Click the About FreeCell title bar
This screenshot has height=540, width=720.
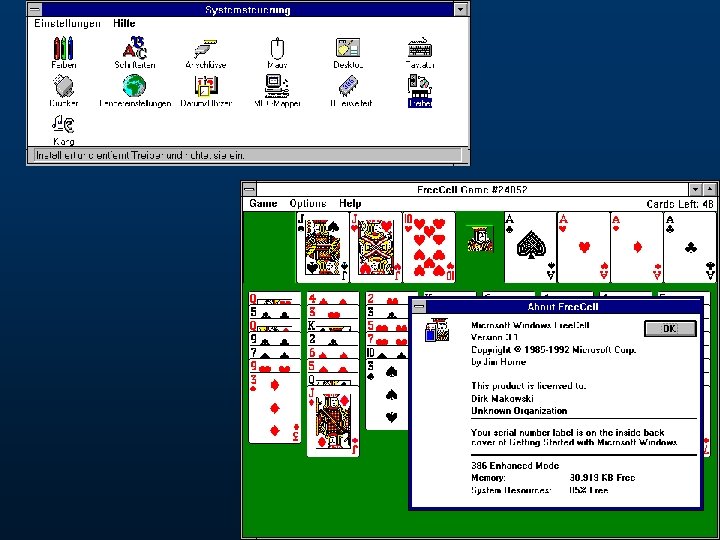pyautogui.click(x=563, y=307)
